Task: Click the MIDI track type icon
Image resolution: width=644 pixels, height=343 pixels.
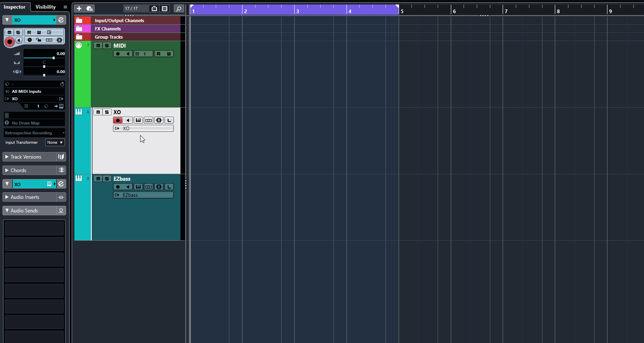Action: 79,46
